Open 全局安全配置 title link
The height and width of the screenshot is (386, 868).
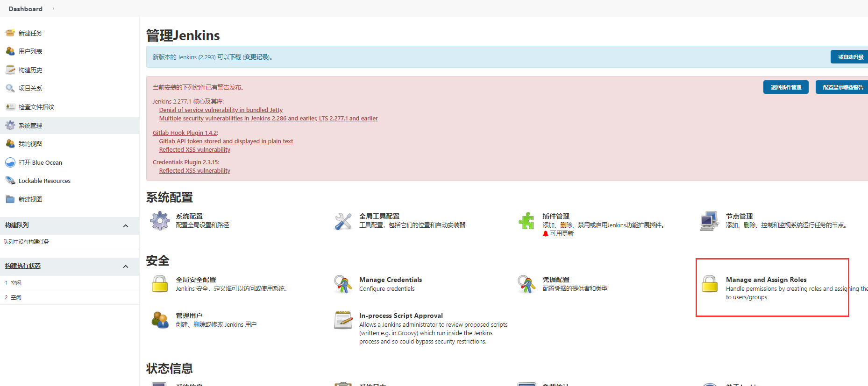pos(196,280)
